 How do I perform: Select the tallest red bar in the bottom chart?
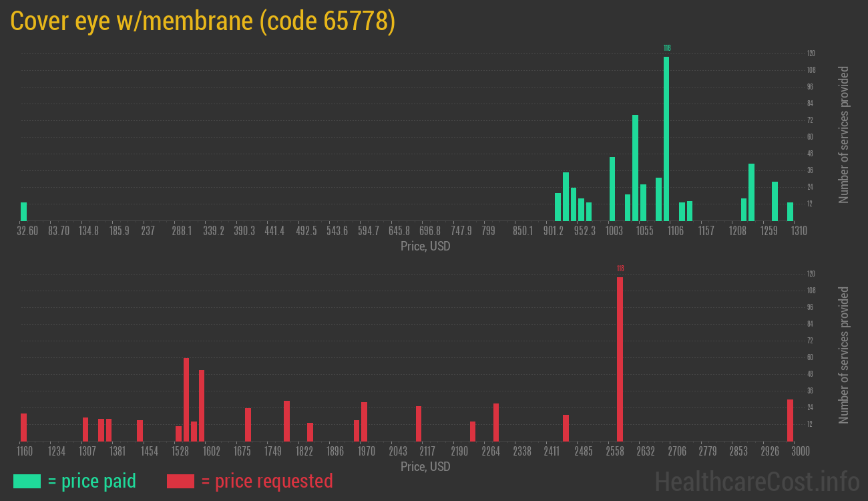coord(620,359)
